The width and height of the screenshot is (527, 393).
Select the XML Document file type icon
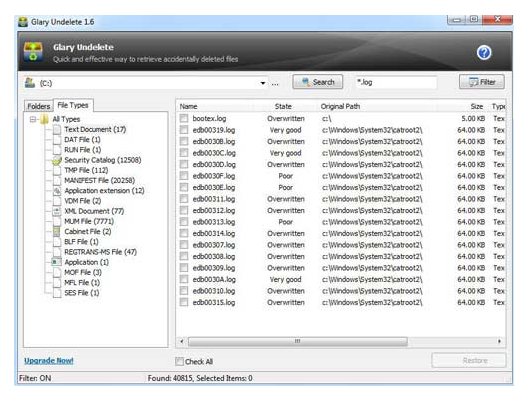(57, 211)
